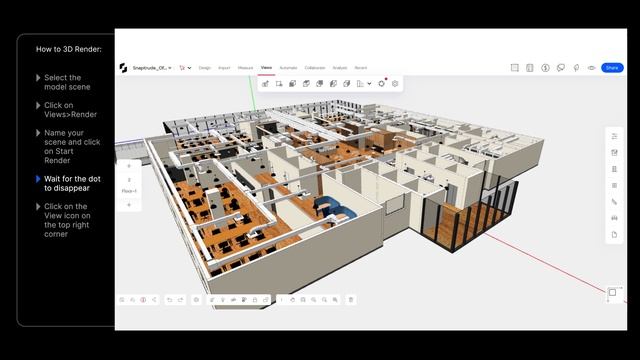
Task: Switch to the Collaborate tab
Action: point(315,68)
